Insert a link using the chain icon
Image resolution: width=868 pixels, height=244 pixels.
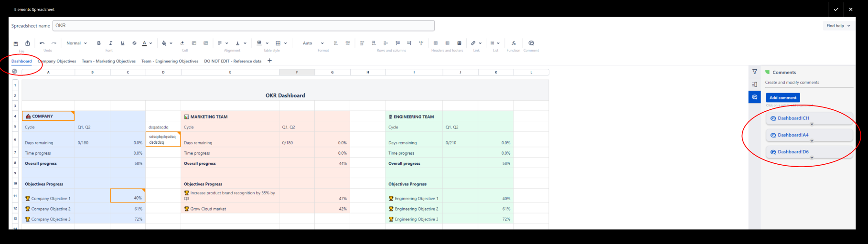(x=473, y=43)
